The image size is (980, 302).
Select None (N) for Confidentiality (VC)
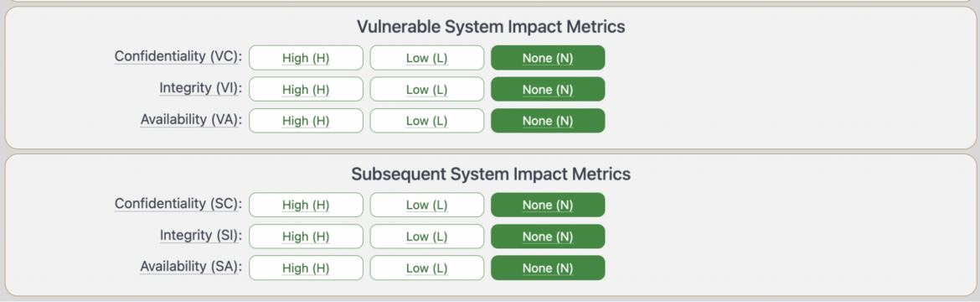pyautogui.click(x=548, y=58)
